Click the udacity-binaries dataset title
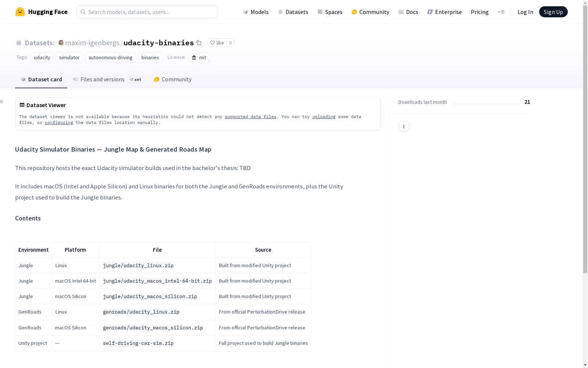Screen dimensions: 588x368 click(159, 43)
